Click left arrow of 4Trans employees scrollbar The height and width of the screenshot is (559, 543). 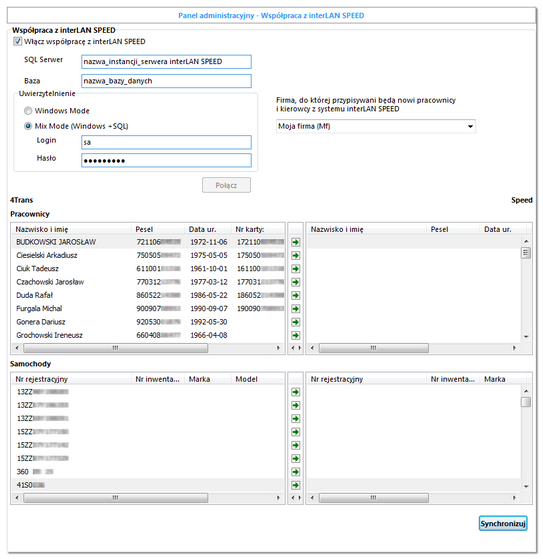coord(16,348)
